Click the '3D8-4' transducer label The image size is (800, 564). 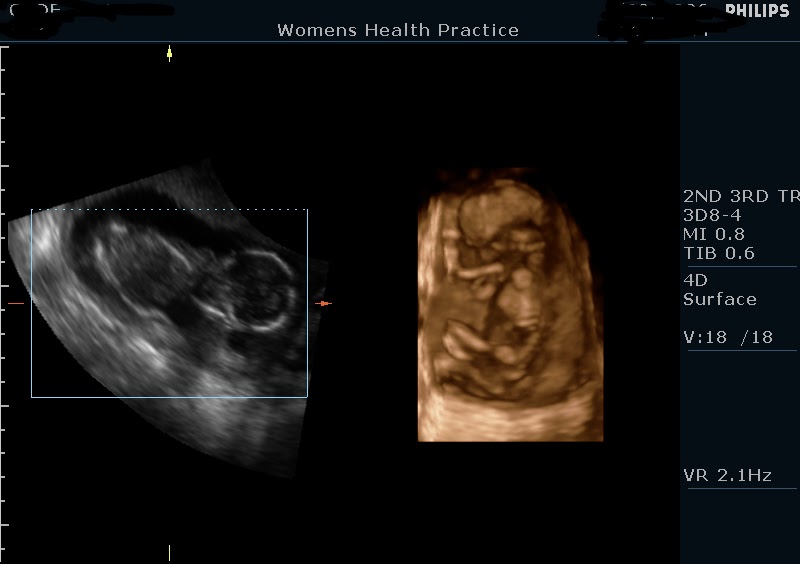(712, 215)
